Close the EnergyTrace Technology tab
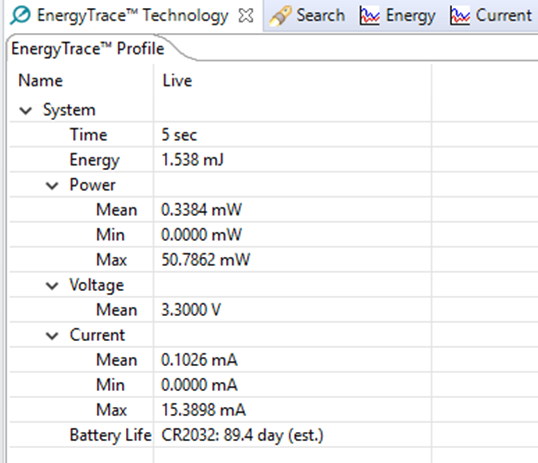This screenshot has height=463, width=538. click(x=246, y=16)
